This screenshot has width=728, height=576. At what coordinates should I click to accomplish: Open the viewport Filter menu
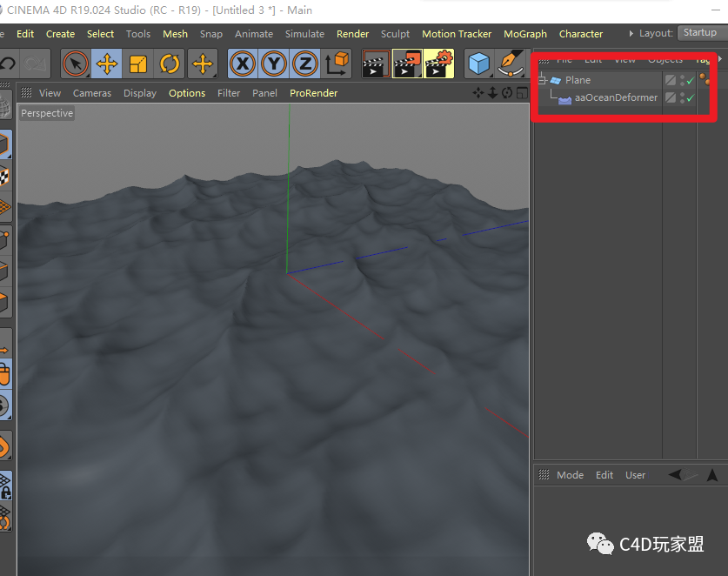click(x=229, y=93)
